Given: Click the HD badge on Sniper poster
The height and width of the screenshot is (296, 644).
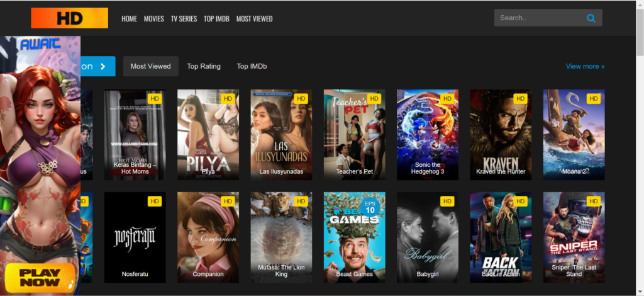Looking at the screenshot, I should tap(594, 201).
